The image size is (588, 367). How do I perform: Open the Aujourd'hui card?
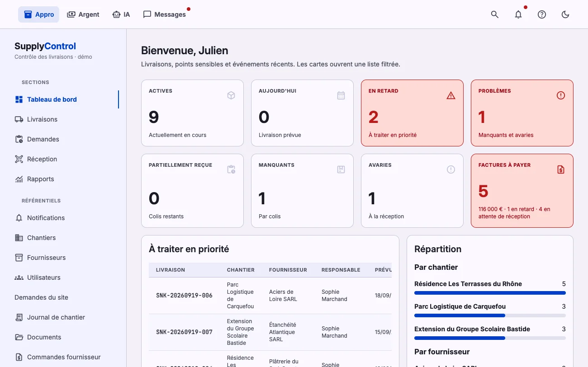click(302, 113)
